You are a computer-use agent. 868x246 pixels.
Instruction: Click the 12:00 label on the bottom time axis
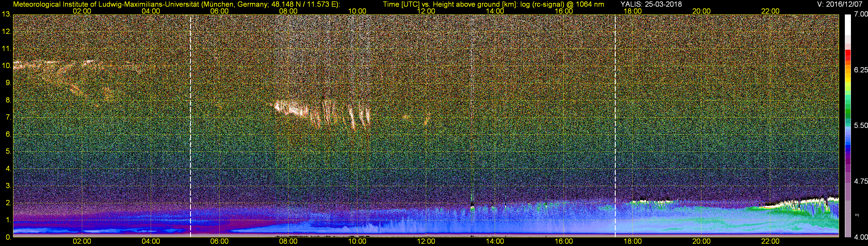[426, 242]
